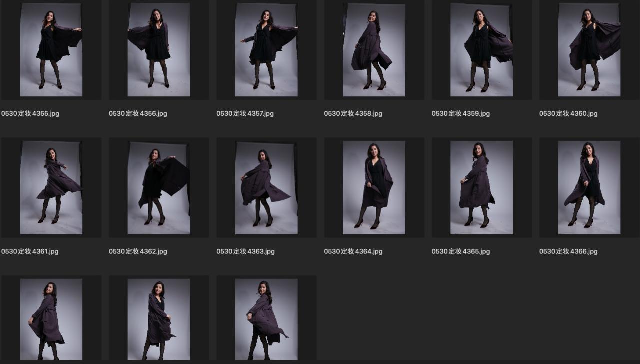Open the 0530定妆4356.jpg photo thumbnail
The height and width of the screenshot is (364, 640).
tap(159, 50)
